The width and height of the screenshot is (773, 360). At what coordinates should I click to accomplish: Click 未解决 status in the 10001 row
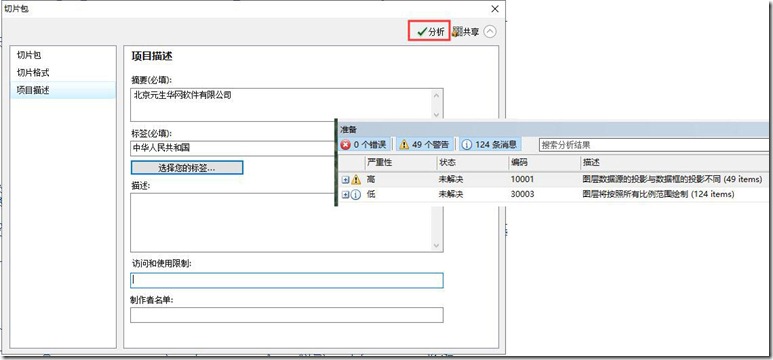tap(451, 180)
